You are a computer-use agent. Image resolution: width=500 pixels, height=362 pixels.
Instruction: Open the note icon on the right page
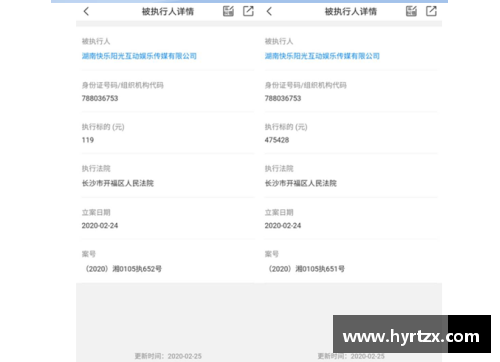click(x=411, y=11)
